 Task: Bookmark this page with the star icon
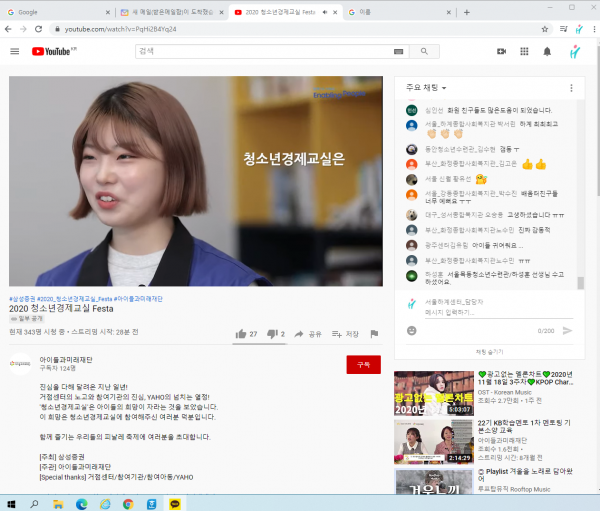tap(544, 29)
